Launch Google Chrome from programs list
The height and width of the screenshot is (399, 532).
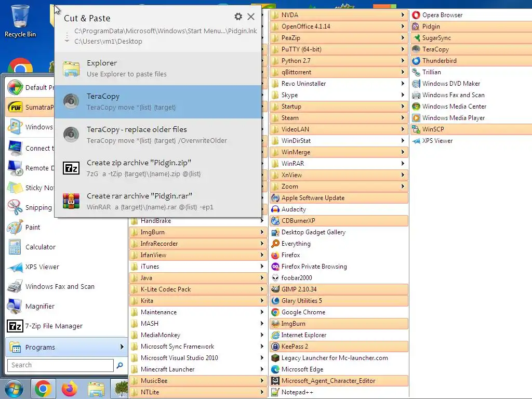pos(339,312)
